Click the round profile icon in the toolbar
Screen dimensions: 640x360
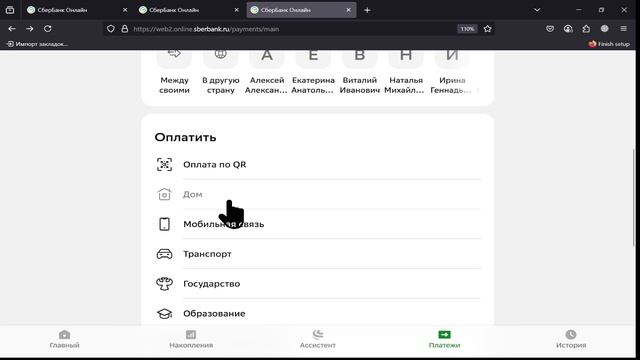(x=604, y=29)
